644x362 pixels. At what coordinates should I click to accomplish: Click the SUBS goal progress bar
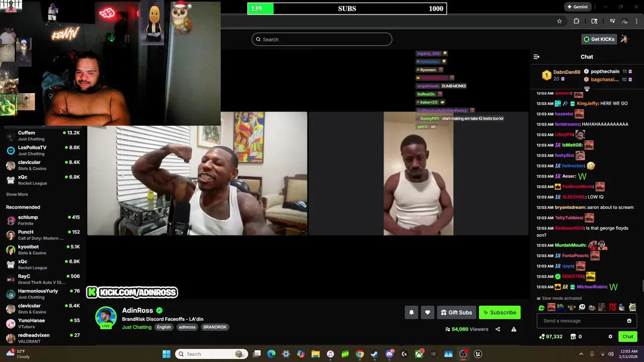347,9
